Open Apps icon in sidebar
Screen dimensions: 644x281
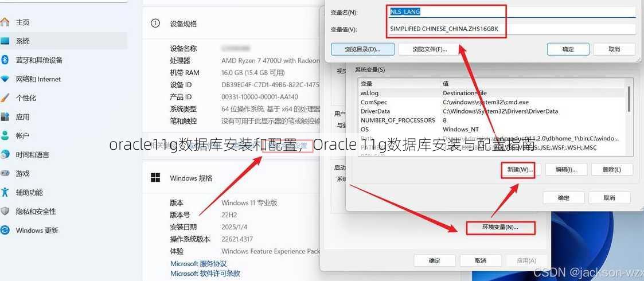click(x=5, y=116)
